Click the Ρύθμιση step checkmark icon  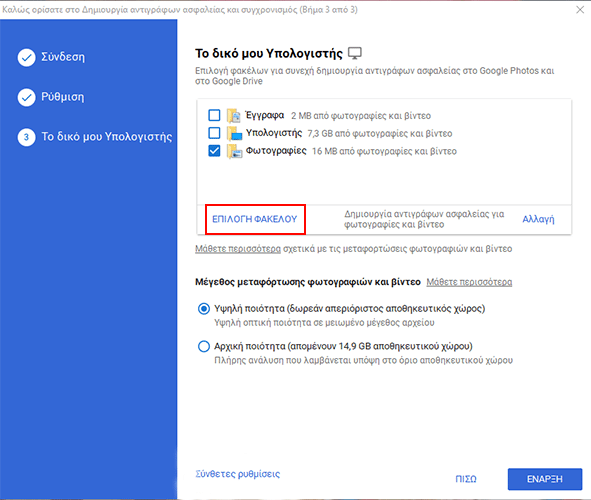26,98
